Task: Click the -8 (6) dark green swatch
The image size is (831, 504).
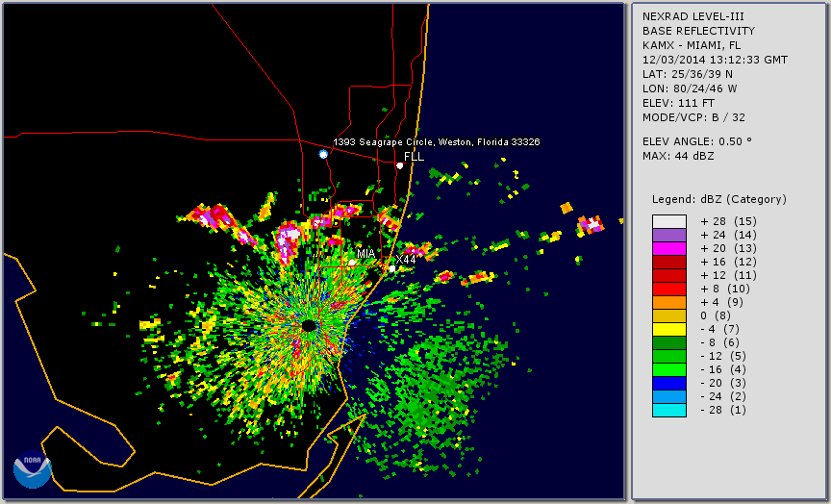Action: pyautogui.click(x=669, y=342)
